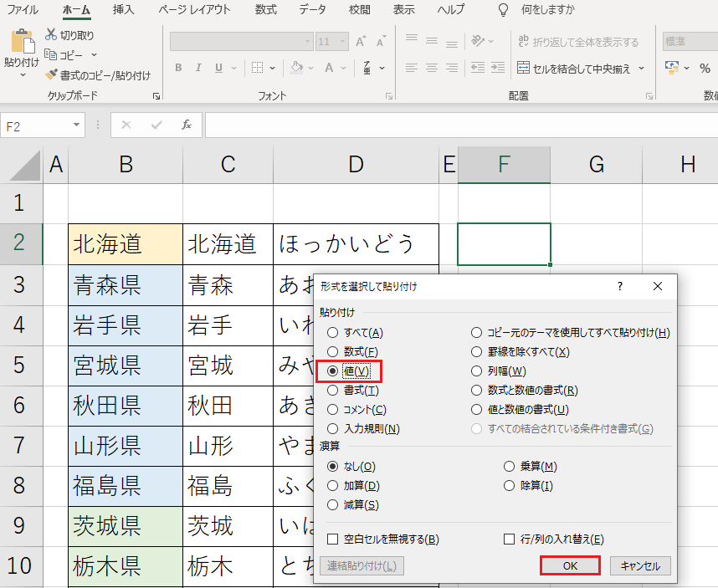The height and width of the screenshot is (588, 718).
Task: Expand the Copy dropdown arrow
Action: pos(94,55)
